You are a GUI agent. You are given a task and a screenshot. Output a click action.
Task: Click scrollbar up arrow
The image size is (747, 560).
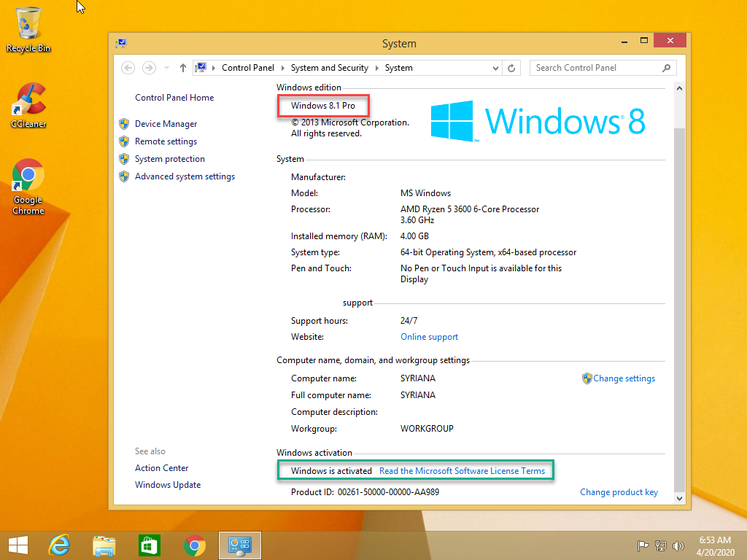pos(679,88)
